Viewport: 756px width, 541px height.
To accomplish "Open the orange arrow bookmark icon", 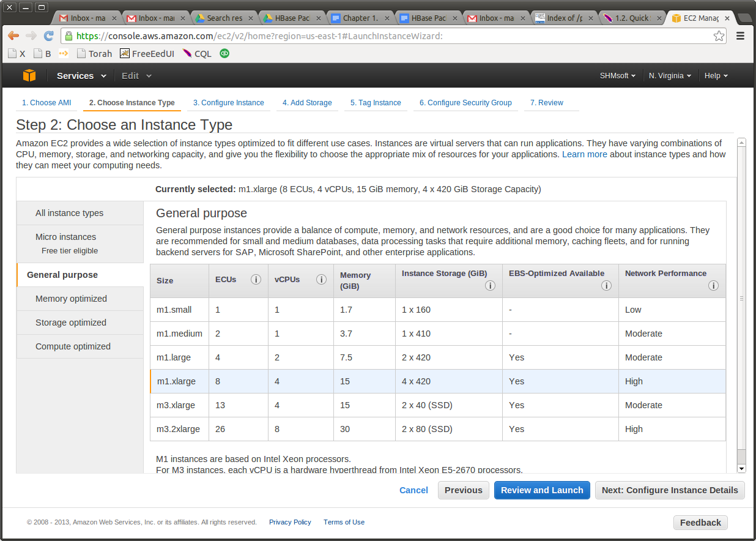I will click(64, 53).
